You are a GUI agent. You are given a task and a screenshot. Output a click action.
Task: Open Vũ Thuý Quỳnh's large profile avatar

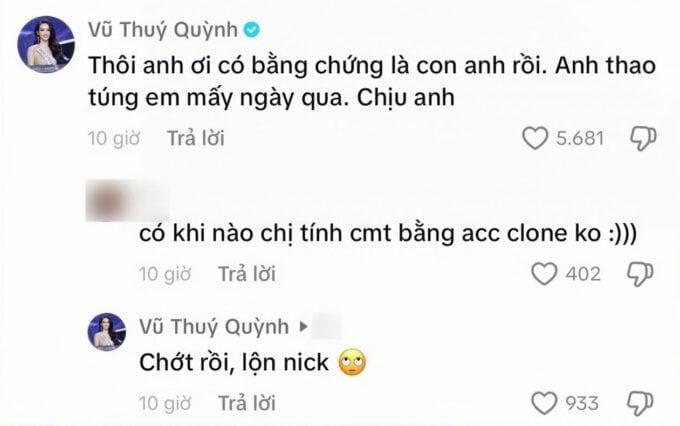point(46,44)
